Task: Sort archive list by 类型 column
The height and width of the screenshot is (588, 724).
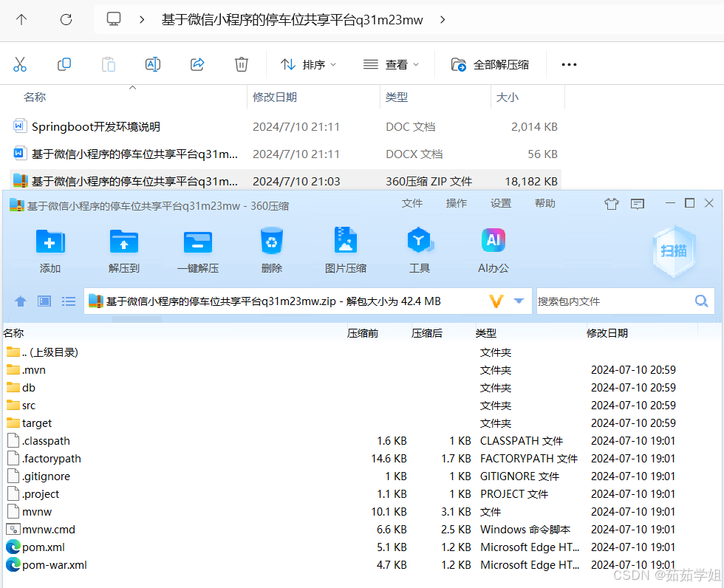Action: (x=486, y=333)
